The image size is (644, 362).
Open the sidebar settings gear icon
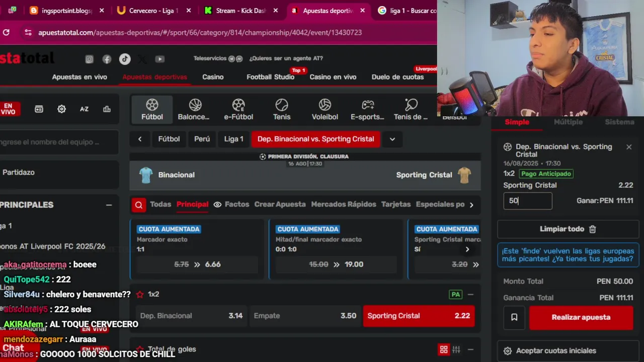coord(61,109)
